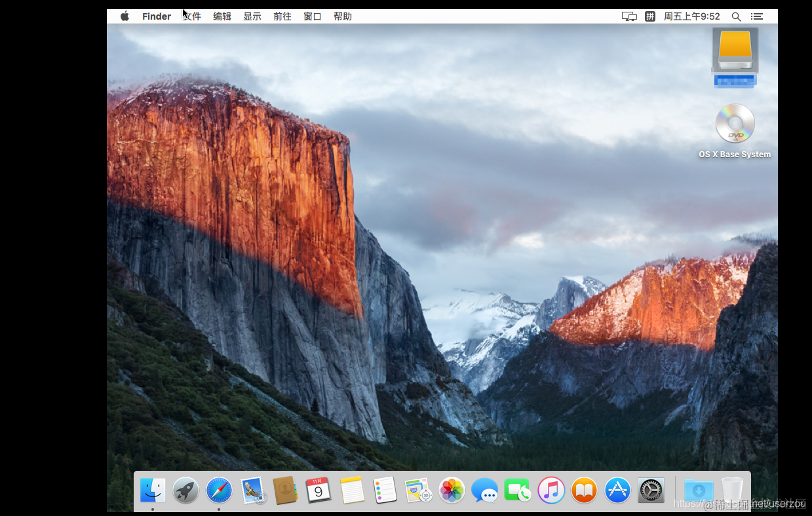Open Notification Center list icon
The image size is (812, 516).
[x=757, y=16]
